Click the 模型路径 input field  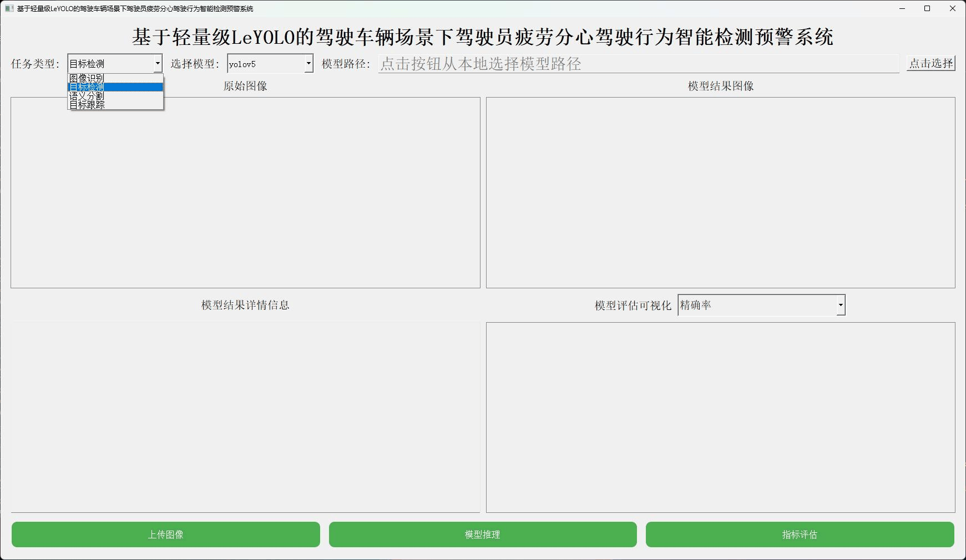tap(639, 64)
